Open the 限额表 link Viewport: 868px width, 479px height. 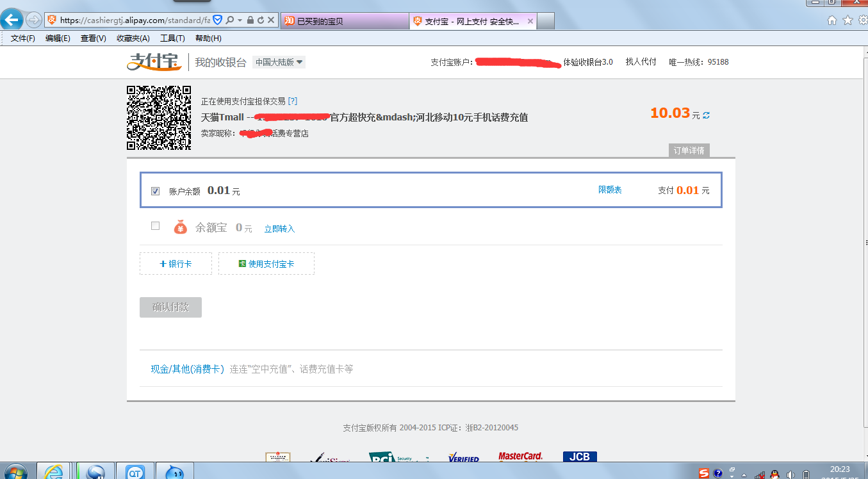pos(610,190)
